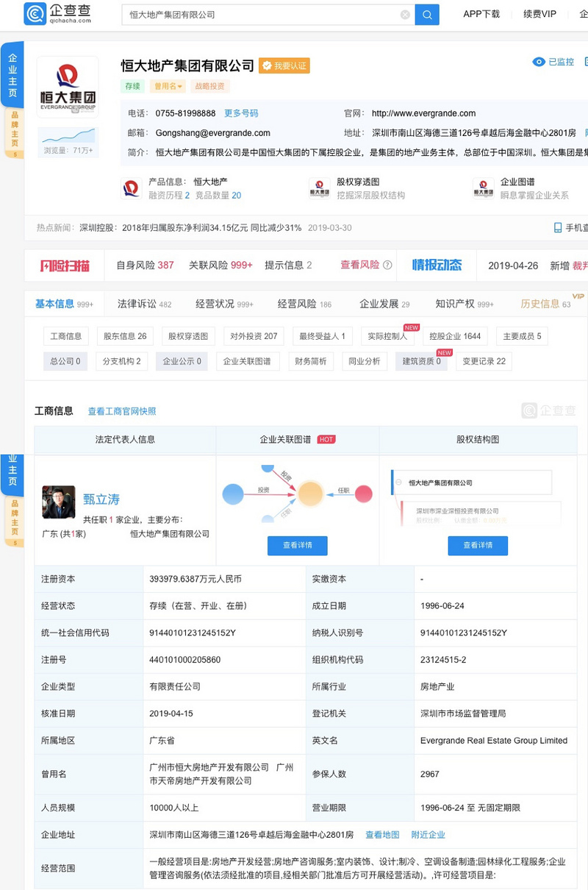This screenshot has width=588, height=890.
Task: Click the 甄立涛 name link
Action: [x=101, y=499]
